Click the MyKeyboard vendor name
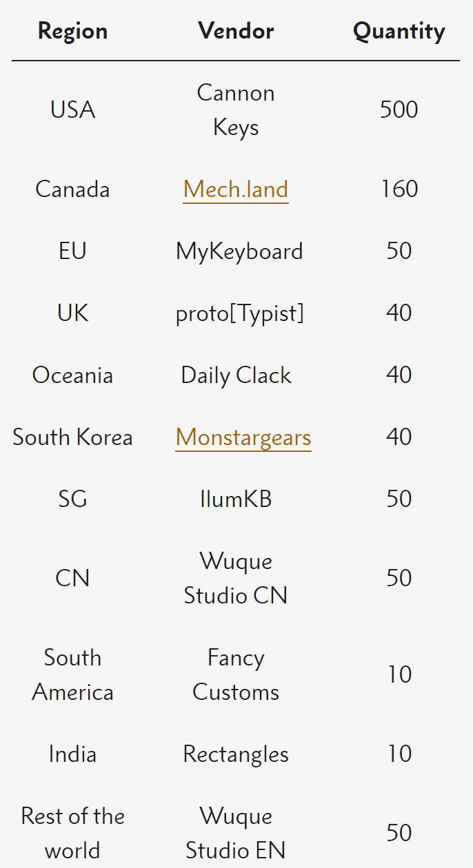Image resolution: width=473 pixels, height=868 pixels. tap(239, 251)
